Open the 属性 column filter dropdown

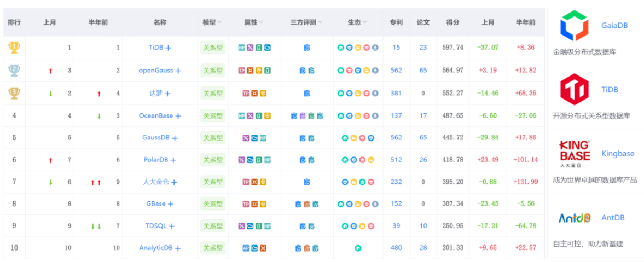point(261,22)
